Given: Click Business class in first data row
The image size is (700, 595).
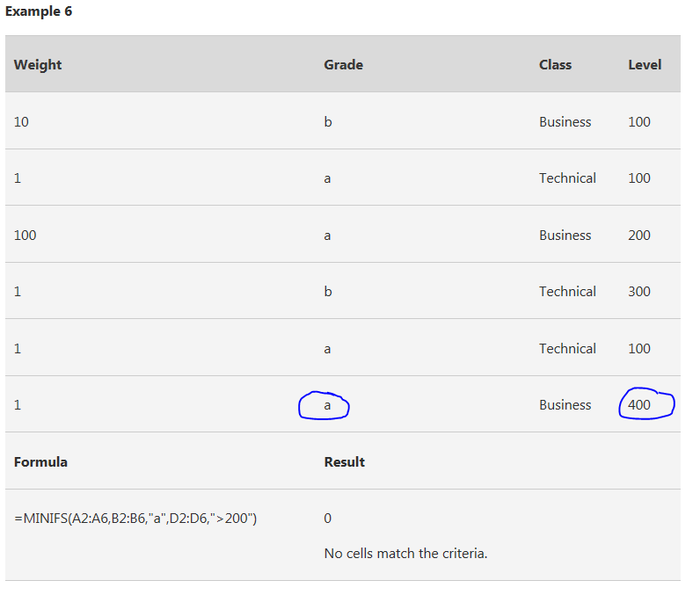Looking at the screenshot, I should point(565,122).
